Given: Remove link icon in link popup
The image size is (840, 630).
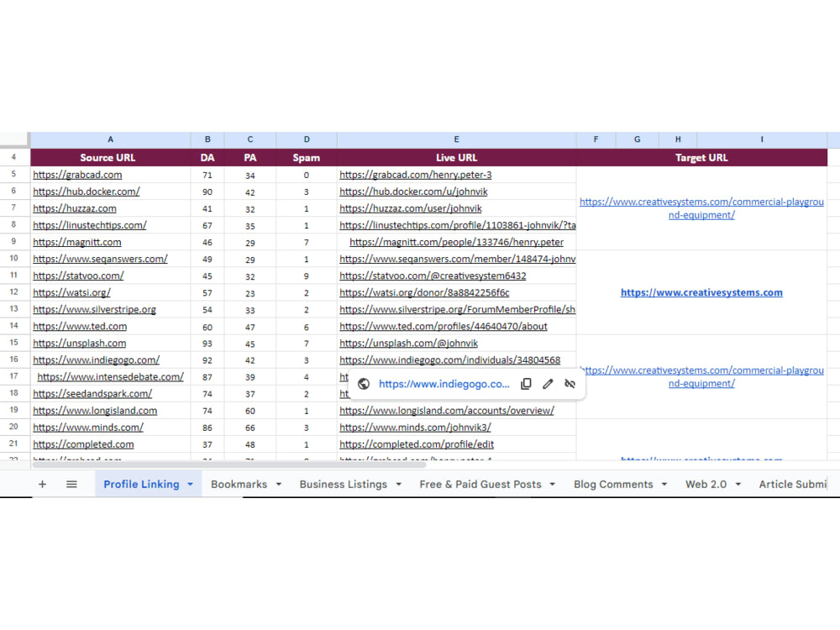Looking at the screenshot, I should pyautogui.click(x=570, y=384).
